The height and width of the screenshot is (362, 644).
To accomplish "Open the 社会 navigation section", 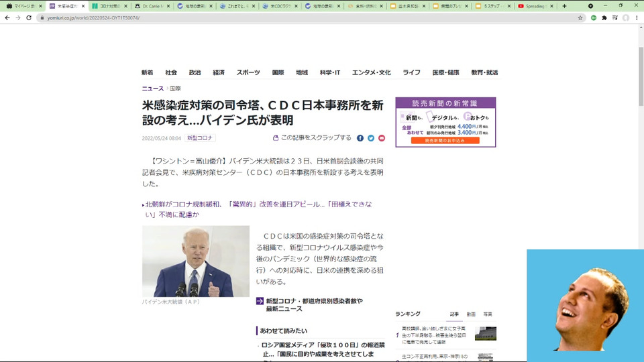I will [171, 72].
